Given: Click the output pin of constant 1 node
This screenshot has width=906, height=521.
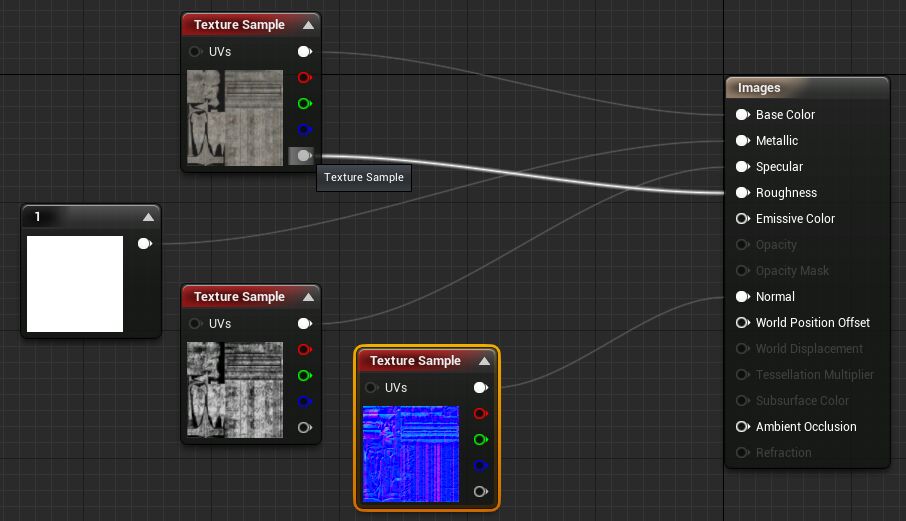Looking at the screenshot, I should 144,243.
